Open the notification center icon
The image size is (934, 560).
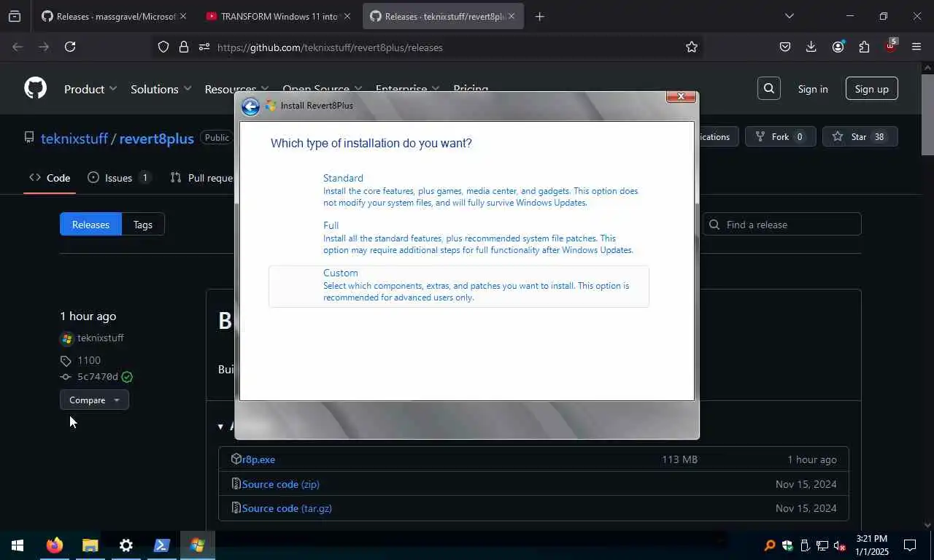910,545
